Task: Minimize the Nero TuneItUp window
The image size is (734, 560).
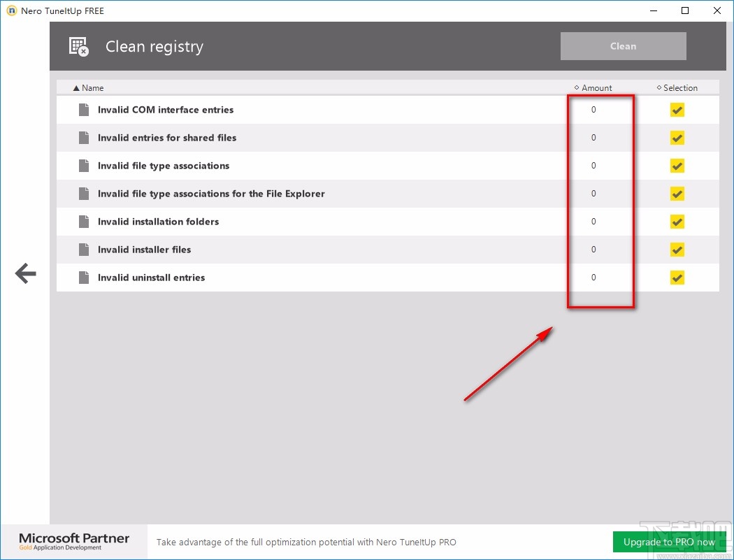Action: [654, 10]
